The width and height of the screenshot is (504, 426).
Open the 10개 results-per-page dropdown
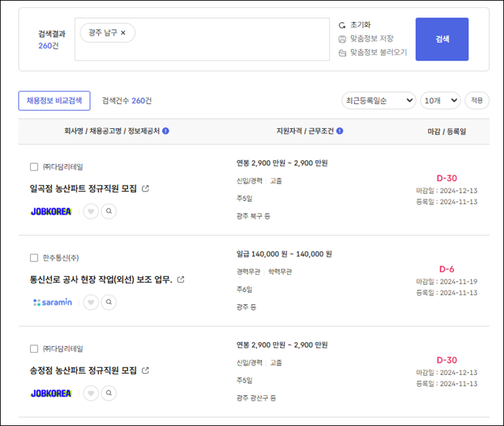(x=440, y=101)
